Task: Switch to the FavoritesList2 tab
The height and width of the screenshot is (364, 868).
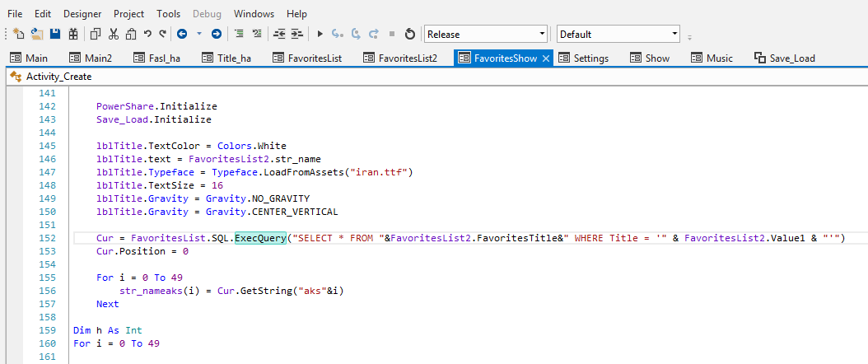Action: point(400,58)
